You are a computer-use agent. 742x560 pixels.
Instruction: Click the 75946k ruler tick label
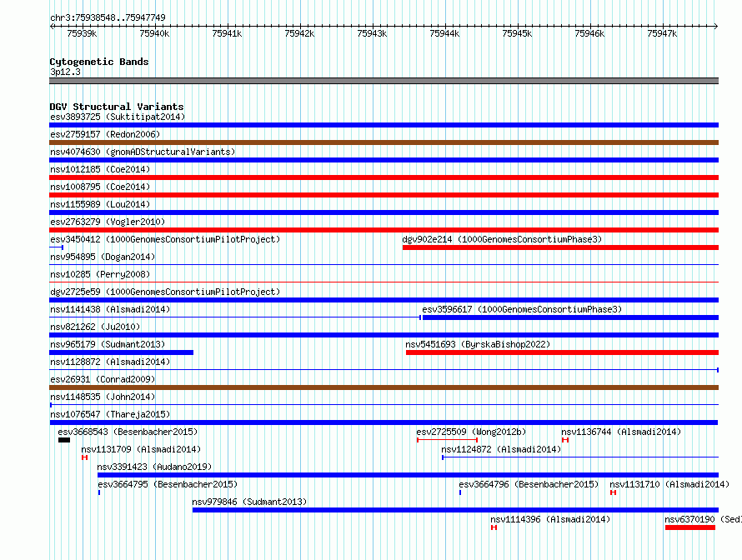589,33
